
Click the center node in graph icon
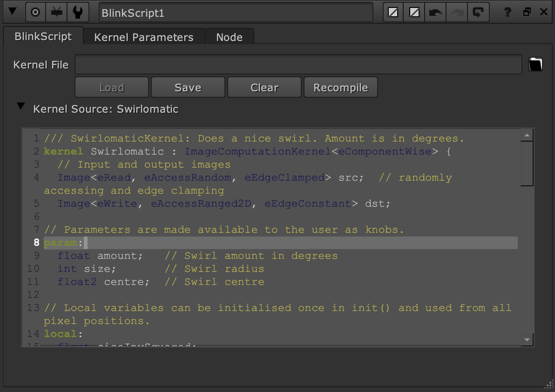click(x=35, y=13)
